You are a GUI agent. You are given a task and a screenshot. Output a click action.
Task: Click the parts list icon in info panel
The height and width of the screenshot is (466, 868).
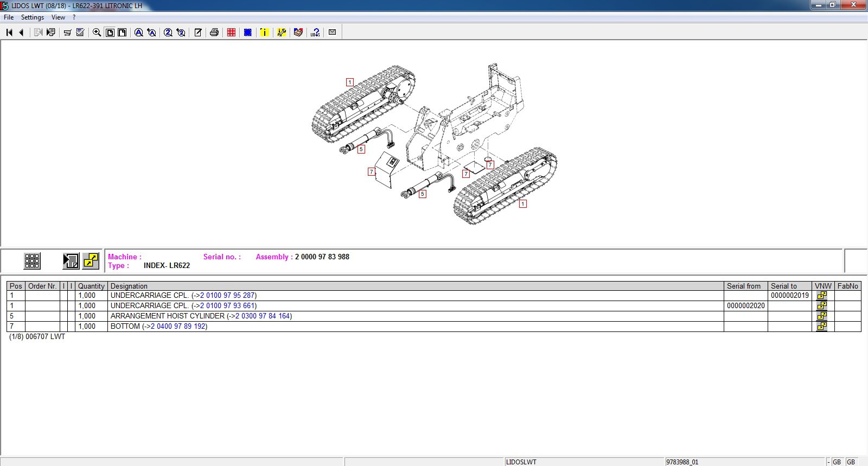(71, 261)
